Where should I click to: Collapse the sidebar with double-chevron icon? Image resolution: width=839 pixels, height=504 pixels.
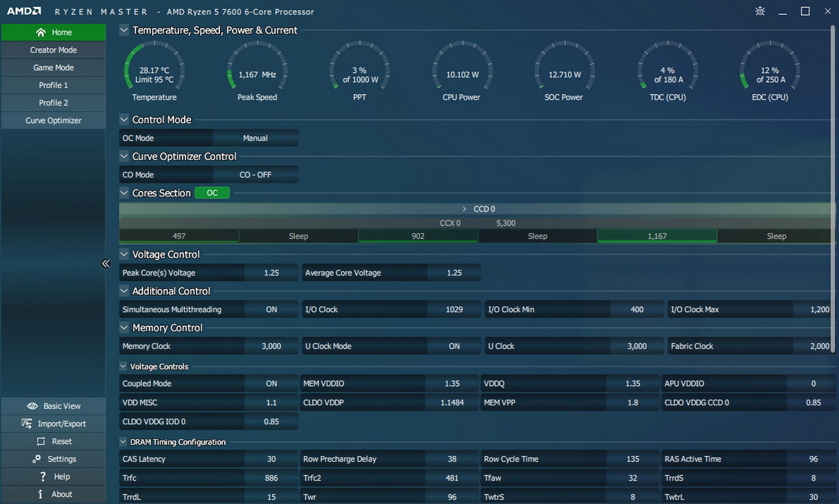[x=106, y=263]
